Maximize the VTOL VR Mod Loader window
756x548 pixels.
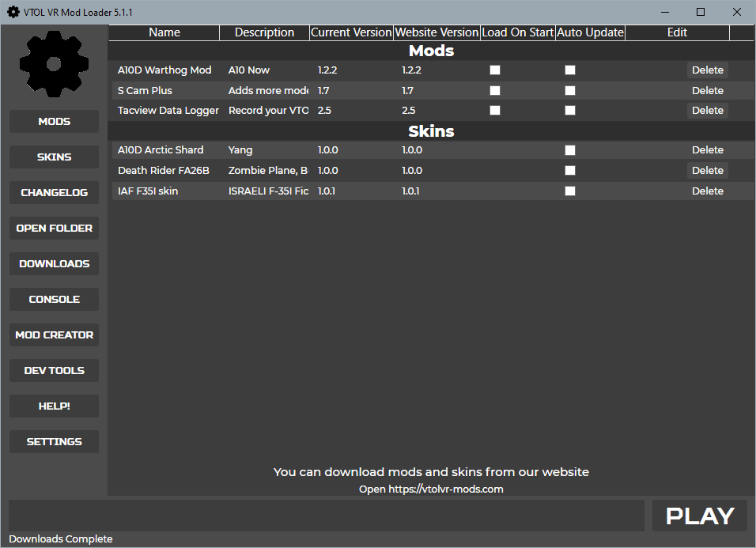click(x=701, y=12)
